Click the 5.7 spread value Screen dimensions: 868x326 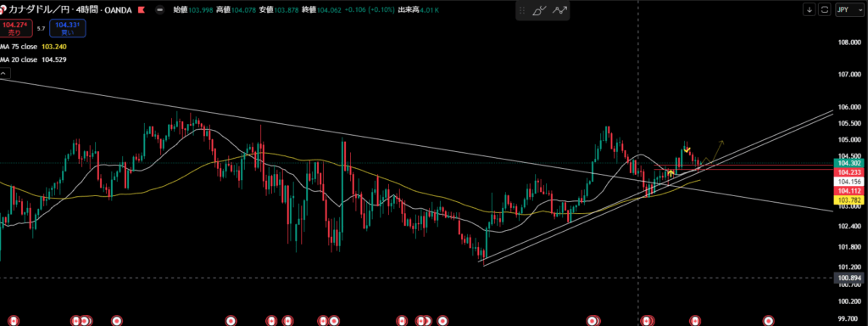pyautogui.click(x=41, y=28)
